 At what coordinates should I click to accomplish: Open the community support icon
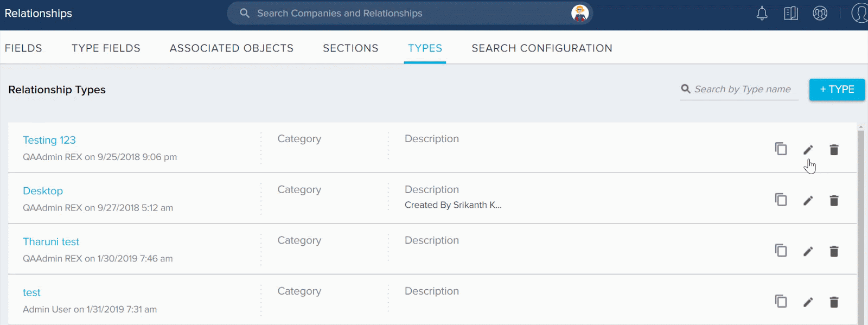click(x=820, y=14)
